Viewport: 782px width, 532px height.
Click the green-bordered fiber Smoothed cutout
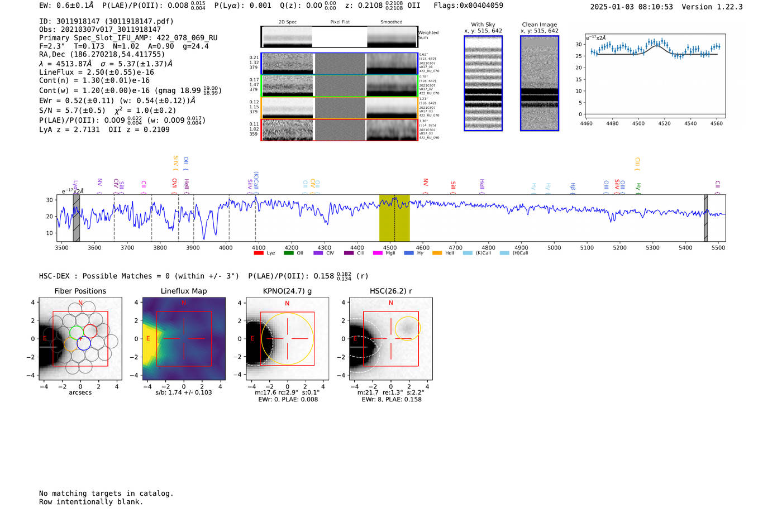pyautogui.click(x=392, y=86)
